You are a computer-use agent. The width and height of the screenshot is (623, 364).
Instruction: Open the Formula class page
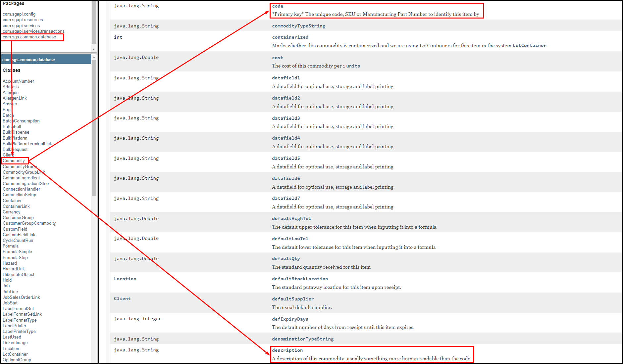tap(11, 246)
